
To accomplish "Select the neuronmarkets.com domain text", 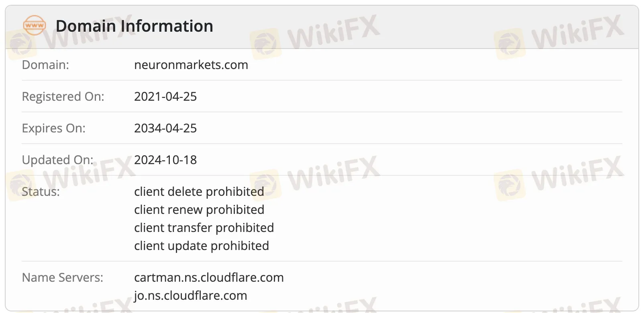I will click(191, 65).
